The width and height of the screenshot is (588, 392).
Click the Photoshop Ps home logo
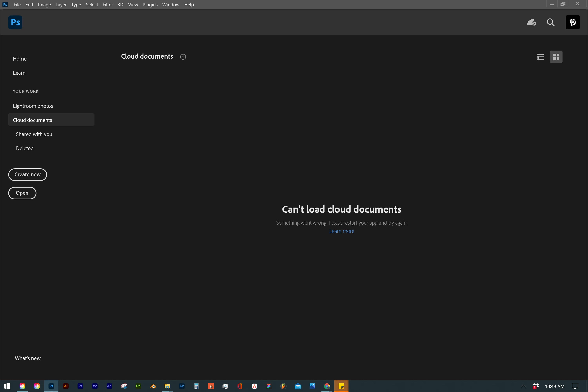tap(15, 23)
